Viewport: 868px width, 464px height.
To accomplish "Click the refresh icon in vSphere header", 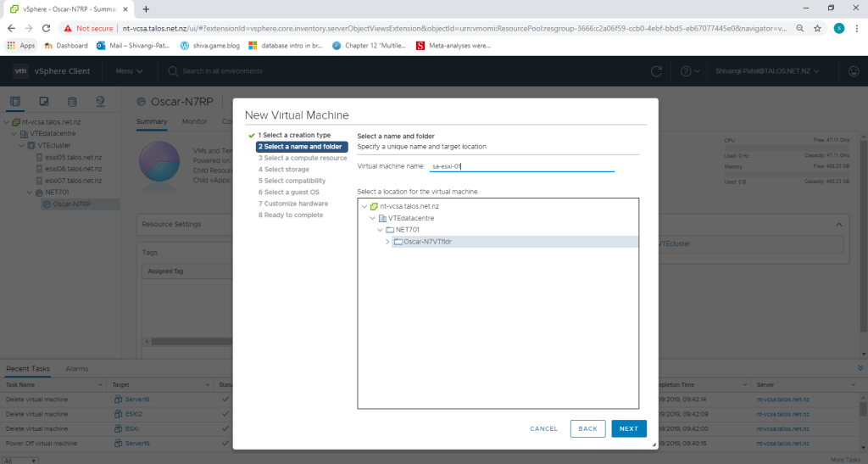I will tap(657, 71).
